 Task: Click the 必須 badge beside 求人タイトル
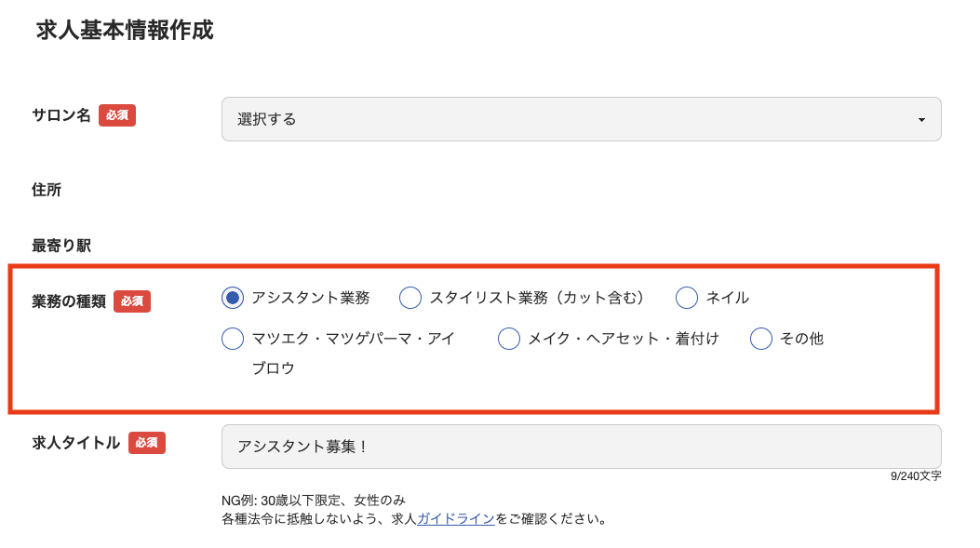click(x=147, y=444)
